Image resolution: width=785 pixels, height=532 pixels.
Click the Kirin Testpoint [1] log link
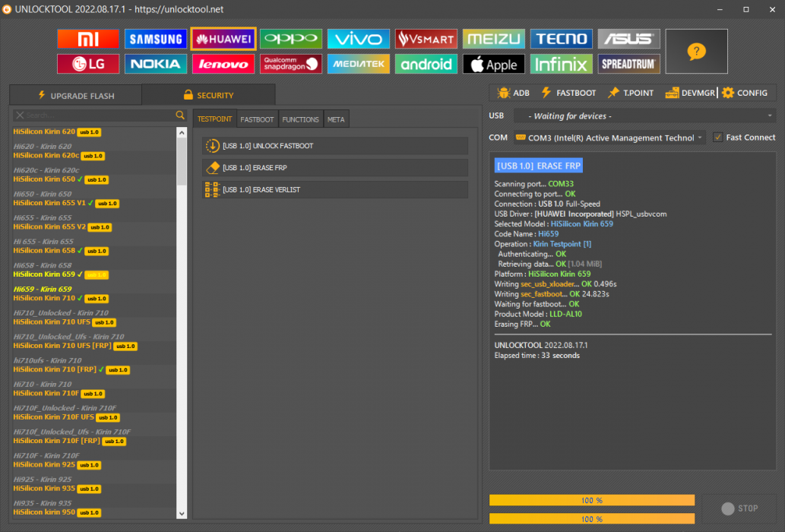pyautogui.click(x=562, y=244)
